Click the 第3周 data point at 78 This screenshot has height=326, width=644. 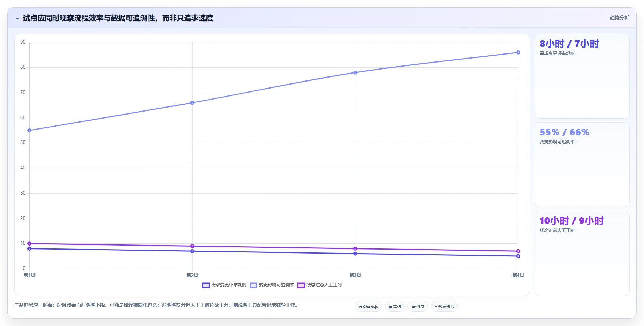355,72
